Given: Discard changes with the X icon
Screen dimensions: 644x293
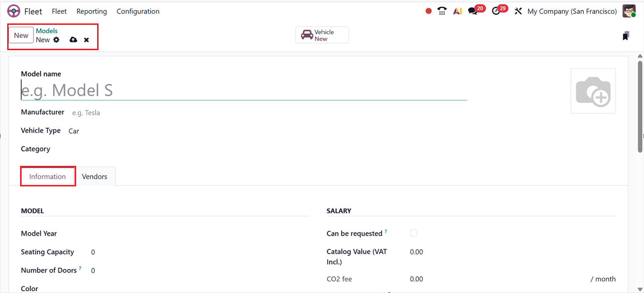Looking at the screenshot, I should 87,40.
